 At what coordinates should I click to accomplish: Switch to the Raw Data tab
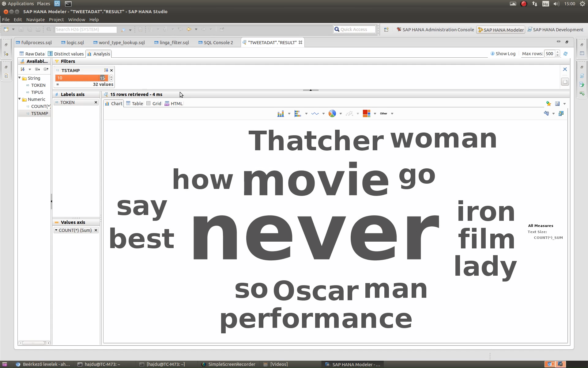pos(32,54)
